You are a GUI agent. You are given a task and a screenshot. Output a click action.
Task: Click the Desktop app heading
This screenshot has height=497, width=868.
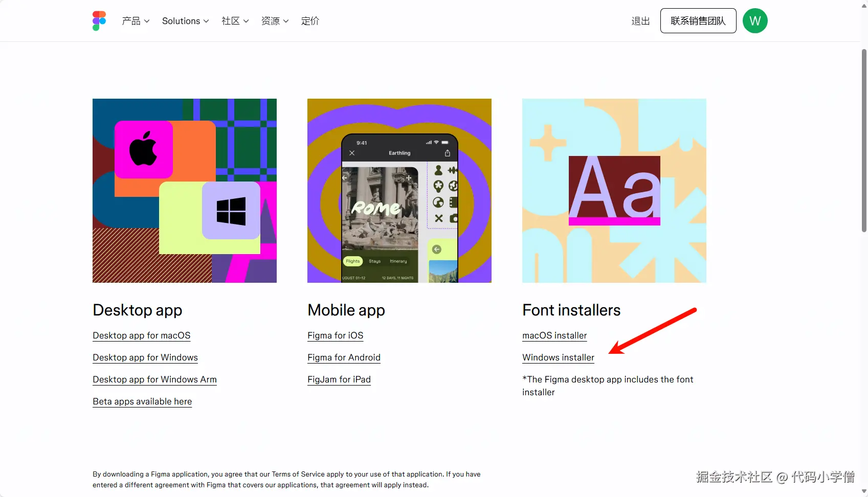click(138, 310)
